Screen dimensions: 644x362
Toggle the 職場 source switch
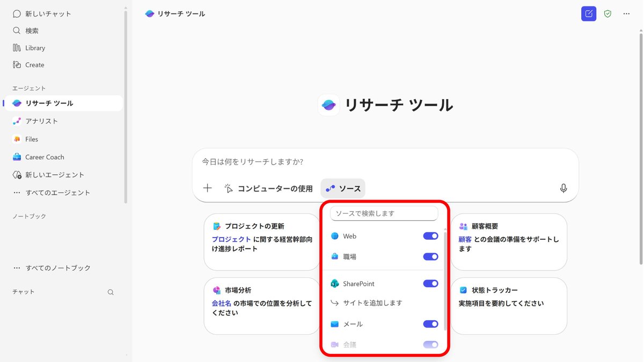[430, 257]
